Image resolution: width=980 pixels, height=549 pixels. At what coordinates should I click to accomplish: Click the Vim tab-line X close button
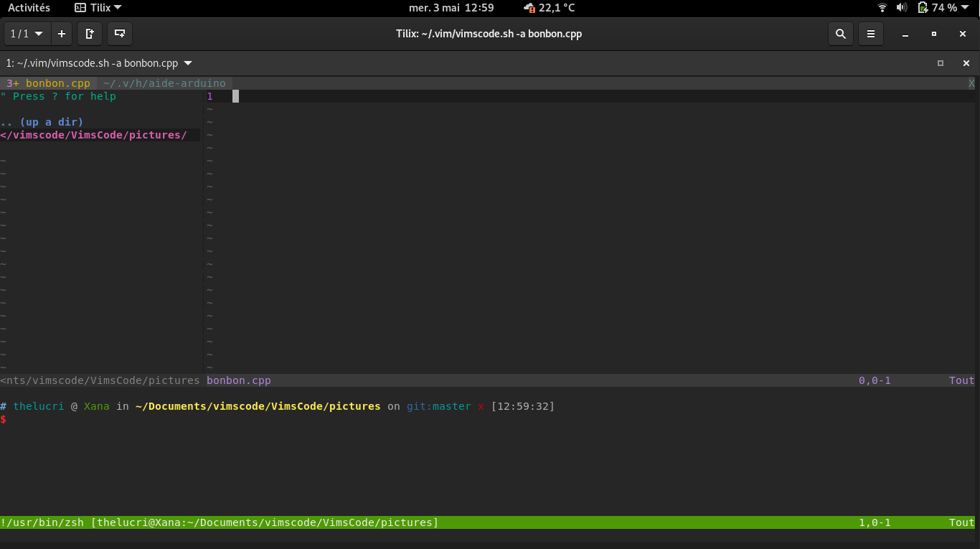pyautogui.click(x=971, y=83)
